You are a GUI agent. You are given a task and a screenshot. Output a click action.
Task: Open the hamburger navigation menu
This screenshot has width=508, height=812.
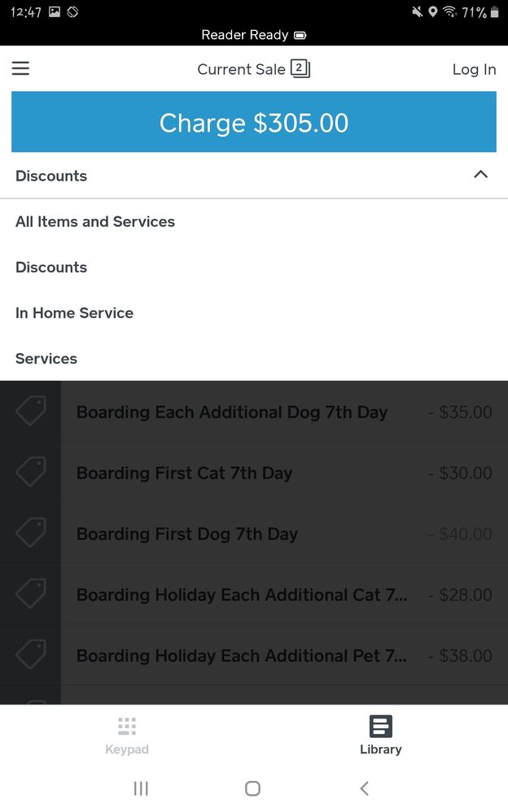coord(20,69)
